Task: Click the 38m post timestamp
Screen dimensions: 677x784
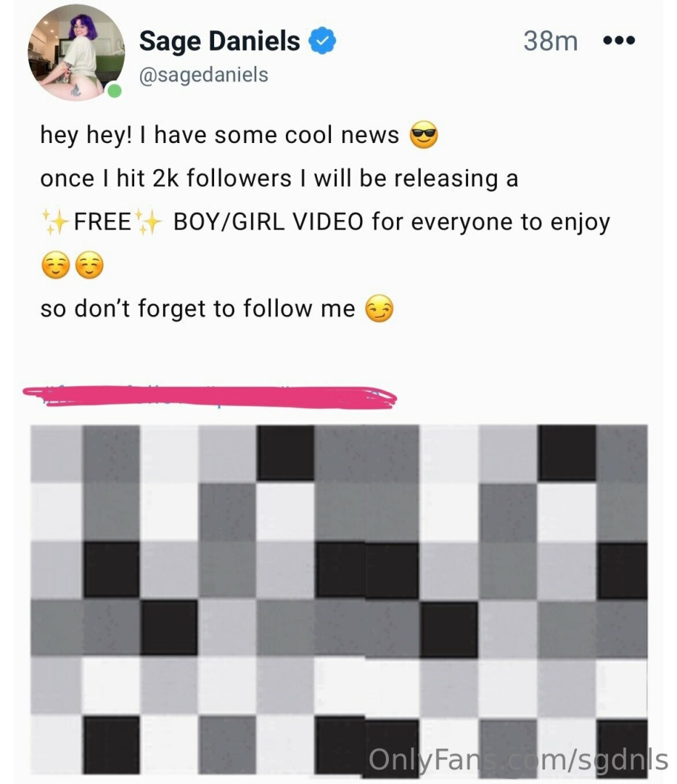Action: (x=551, y=41)
